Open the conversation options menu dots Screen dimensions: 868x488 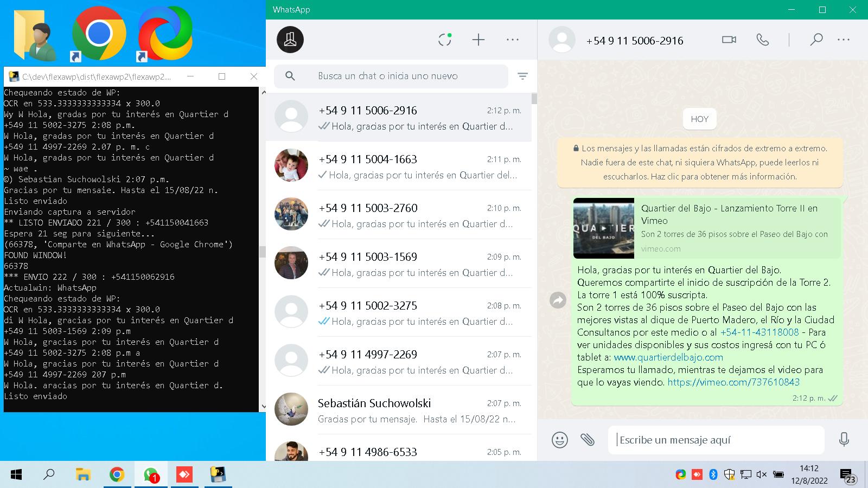(x=844, y=40)
